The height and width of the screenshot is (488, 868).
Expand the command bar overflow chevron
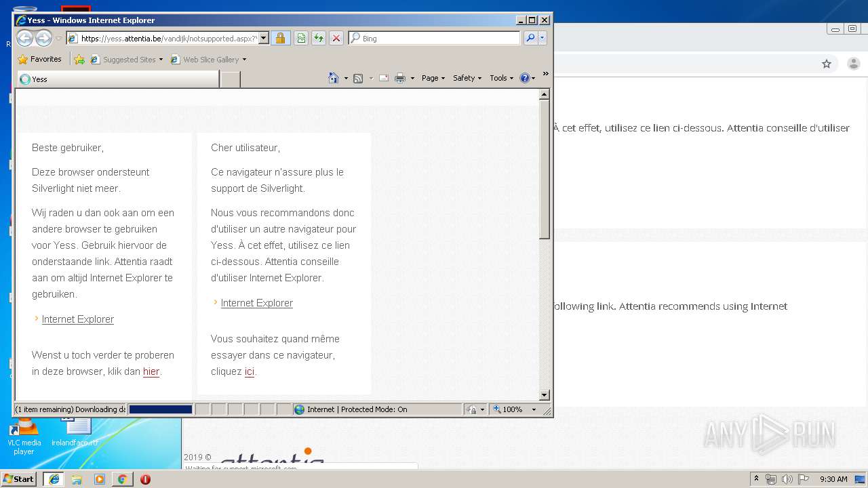[x=545, y=74]
